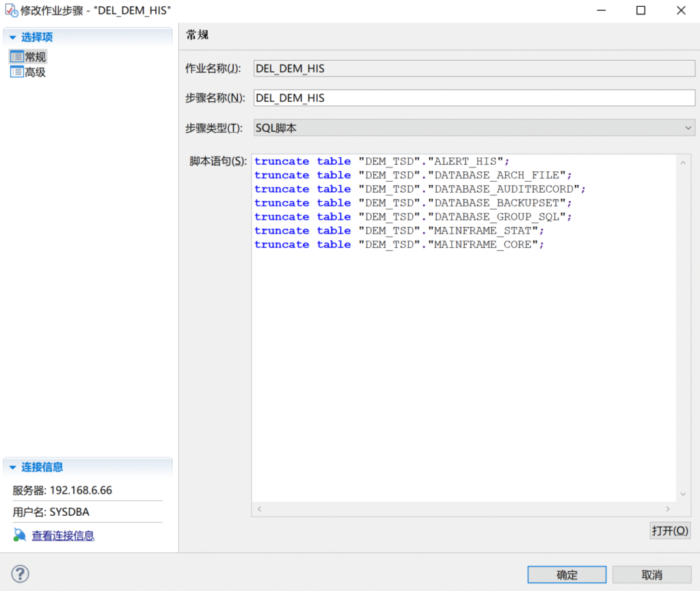Screen dimensions: 700x591
Task: Click the script editor's scroll up arrow
Action: coord(682,162)
